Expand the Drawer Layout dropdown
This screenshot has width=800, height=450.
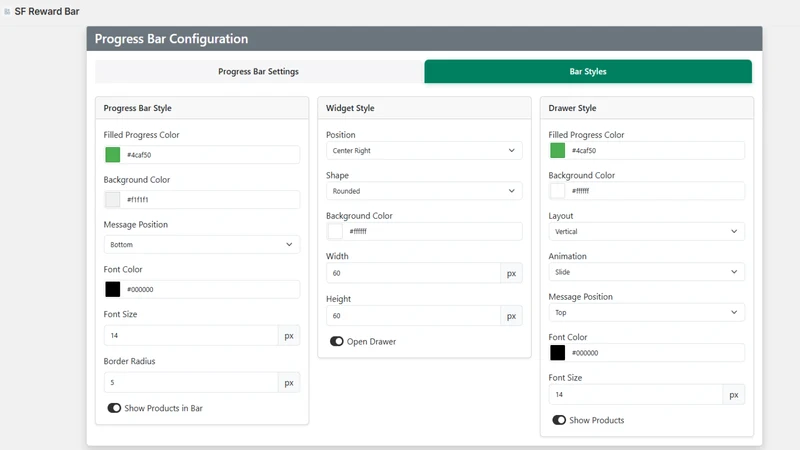click(646, 231)
